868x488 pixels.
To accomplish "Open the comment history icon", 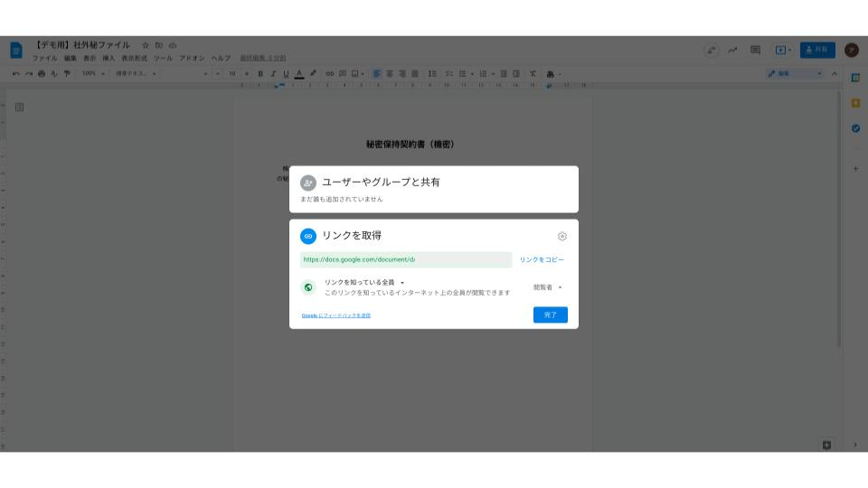I will [x=755, y=51].
